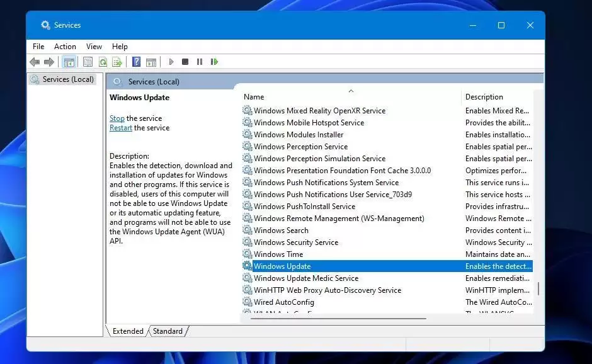Click the Start Service play icon
Image resolution: width=592 pixels, height=364 pixels.
coord(171,62)
